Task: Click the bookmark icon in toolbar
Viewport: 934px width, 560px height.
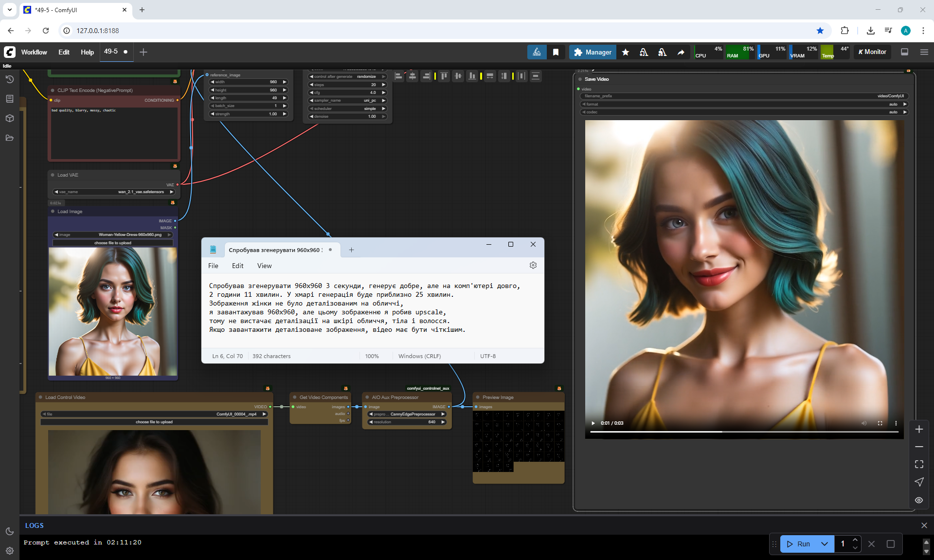Action: 556,52
